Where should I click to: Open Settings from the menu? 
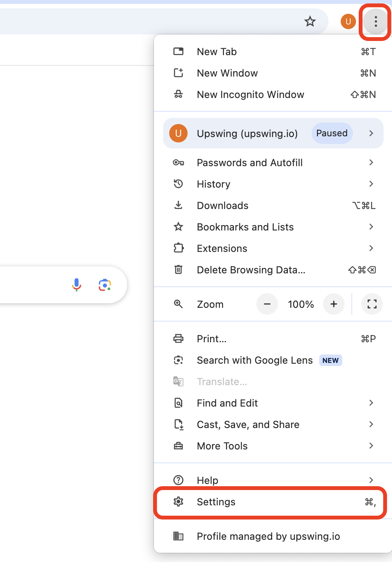point(273,502)
